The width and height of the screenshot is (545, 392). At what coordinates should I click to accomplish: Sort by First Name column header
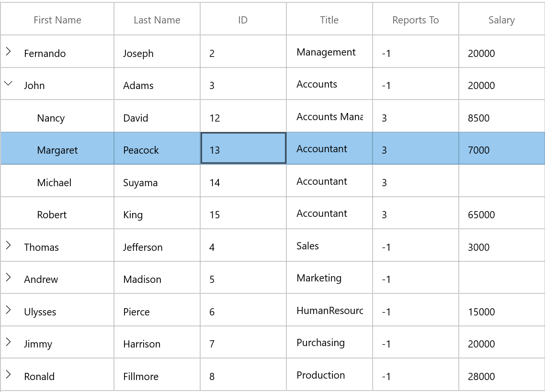57,20
